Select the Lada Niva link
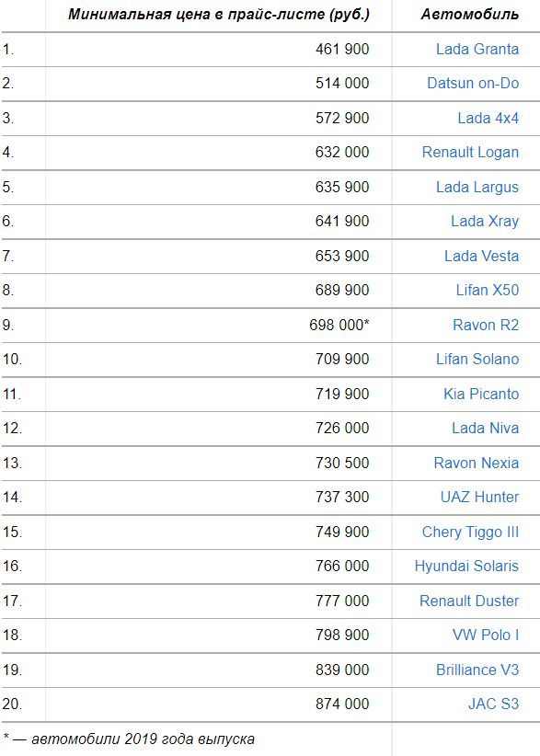540x756 pixels. click(486, 429)
